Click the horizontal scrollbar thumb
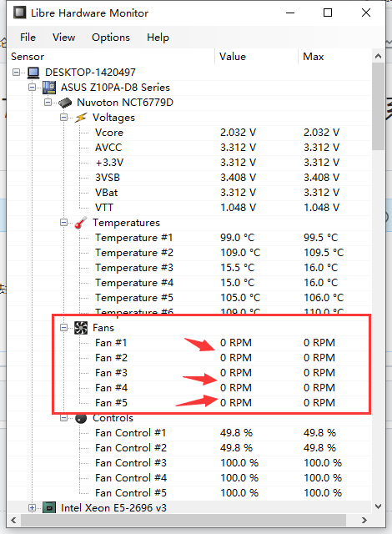The width and height of the screenshot is (392, 534). (x=183, y=520)
